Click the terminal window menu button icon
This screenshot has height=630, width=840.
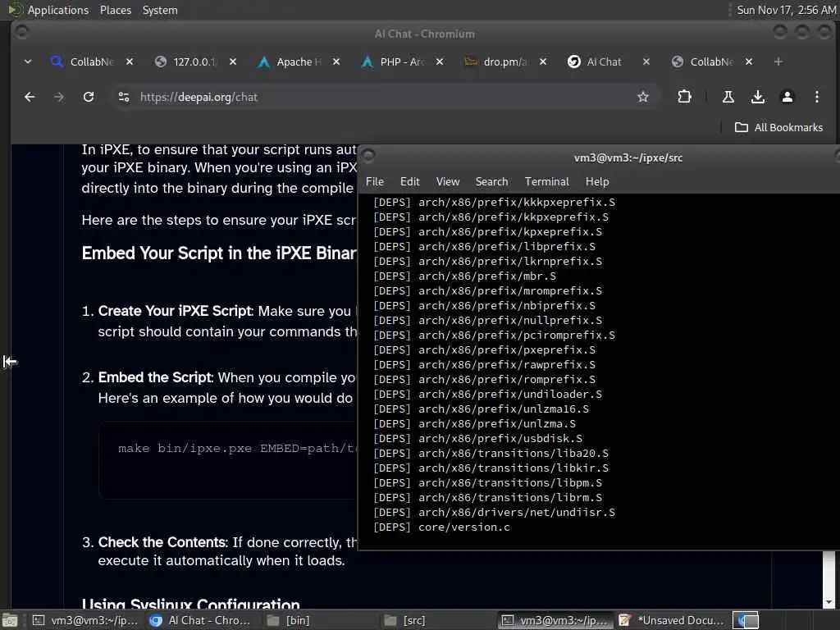368,156
